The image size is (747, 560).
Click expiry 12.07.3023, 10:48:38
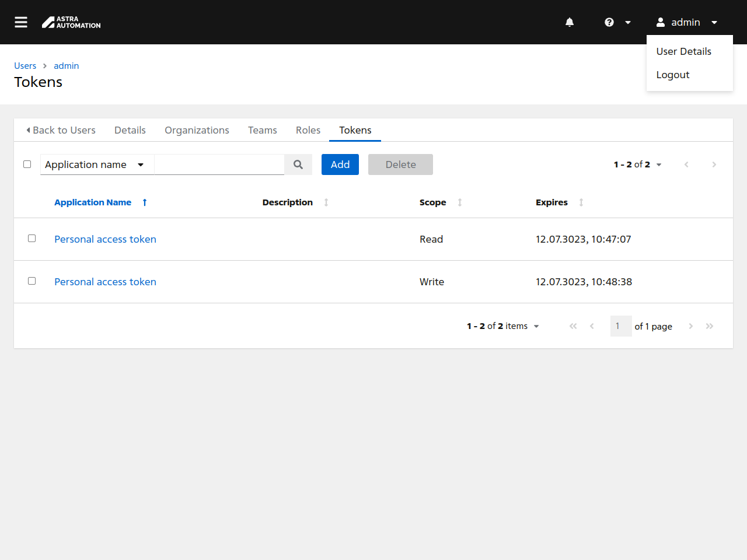point(584,282)
